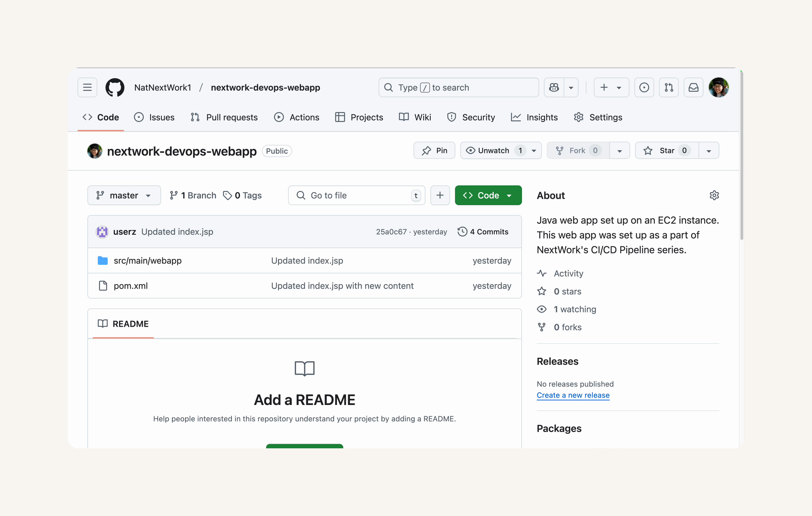The height and width of the screenshot is (516, 812).
Task: Open the green Code clone dropdown
Action: (488, 195)
